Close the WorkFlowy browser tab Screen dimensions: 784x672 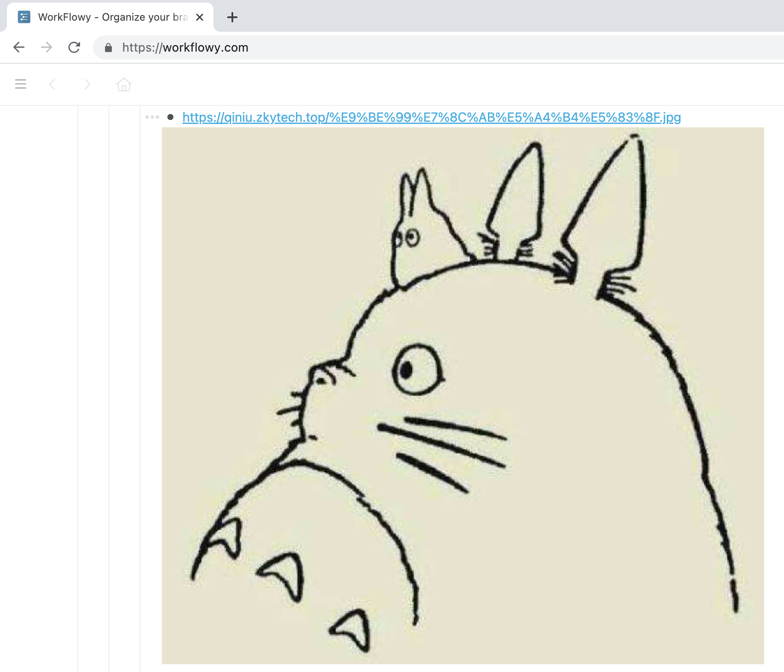coord(200,17)
